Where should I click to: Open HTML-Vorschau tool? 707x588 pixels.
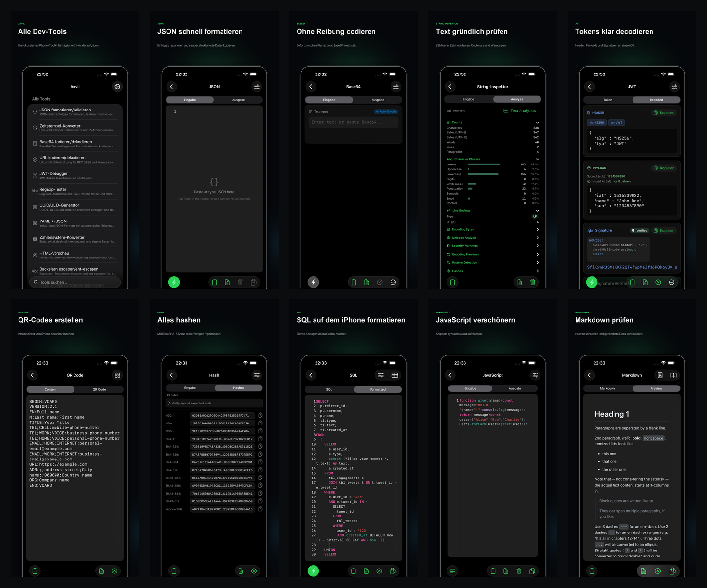[75, 255]
